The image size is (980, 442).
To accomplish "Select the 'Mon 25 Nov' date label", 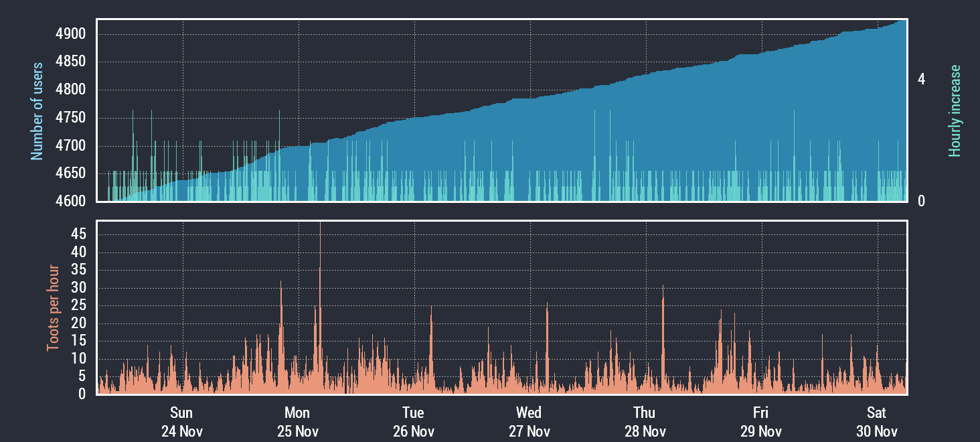I will (x=297, y=422).
